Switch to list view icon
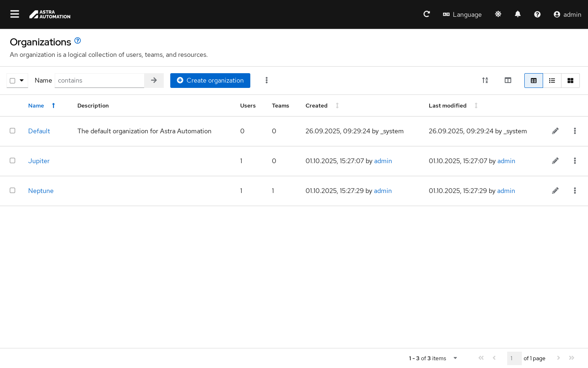The height and width of the screenshot is (368, 588). pyautogui.click(x=552, y=81)
